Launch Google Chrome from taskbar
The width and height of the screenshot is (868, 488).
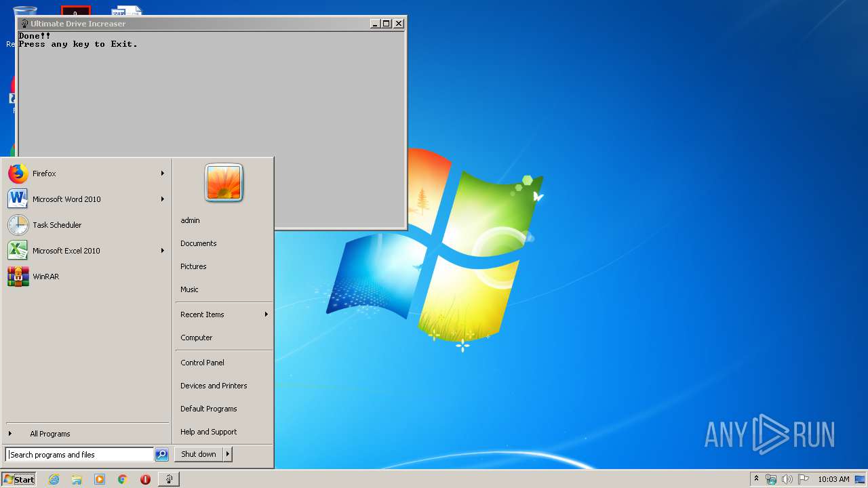pyautogui.click(x=123, y=479)
